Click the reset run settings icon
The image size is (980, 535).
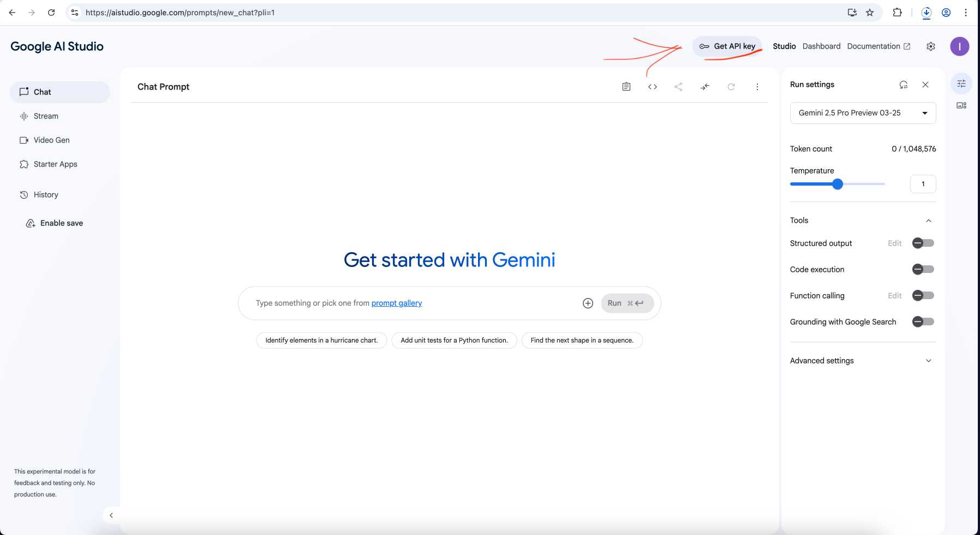(904, 85)
